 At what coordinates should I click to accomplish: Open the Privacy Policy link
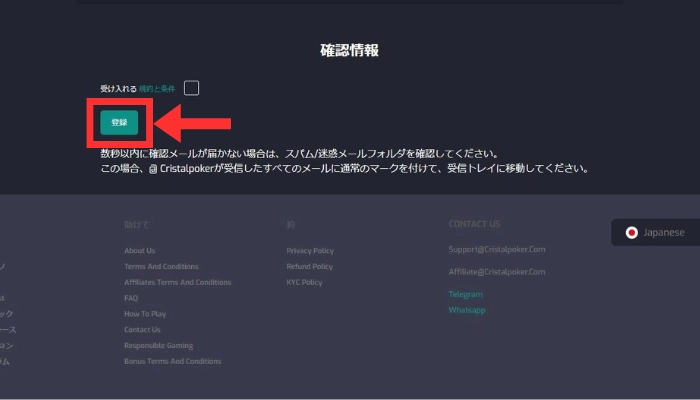(x=310, y=250)
